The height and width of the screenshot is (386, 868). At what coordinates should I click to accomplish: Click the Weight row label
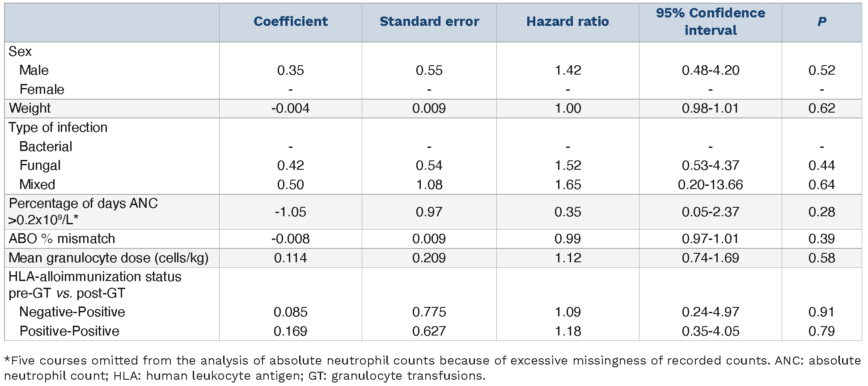point(30,108)
